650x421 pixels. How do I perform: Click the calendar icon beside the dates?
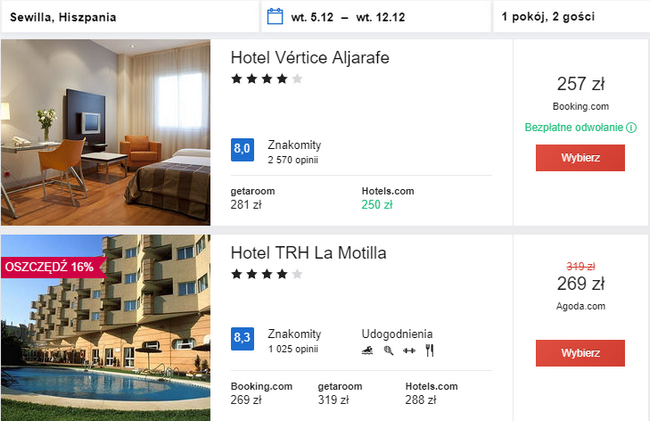click(277, 17)
